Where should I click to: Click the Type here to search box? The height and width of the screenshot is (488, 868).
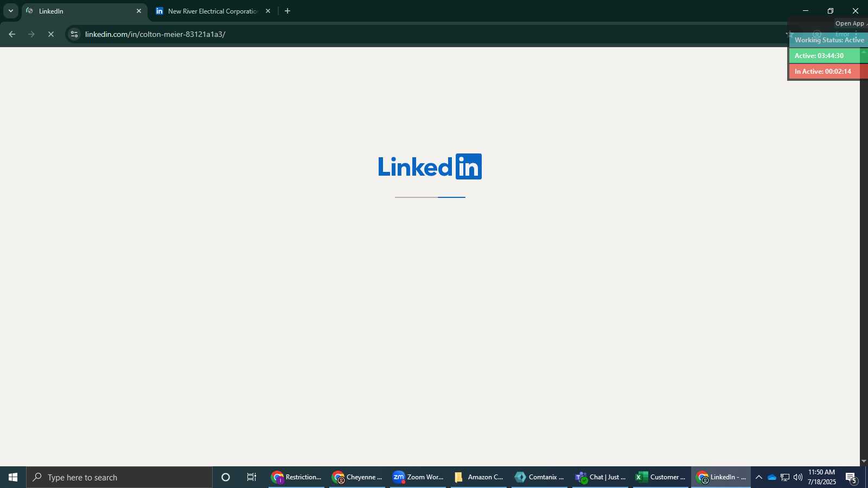119,477
